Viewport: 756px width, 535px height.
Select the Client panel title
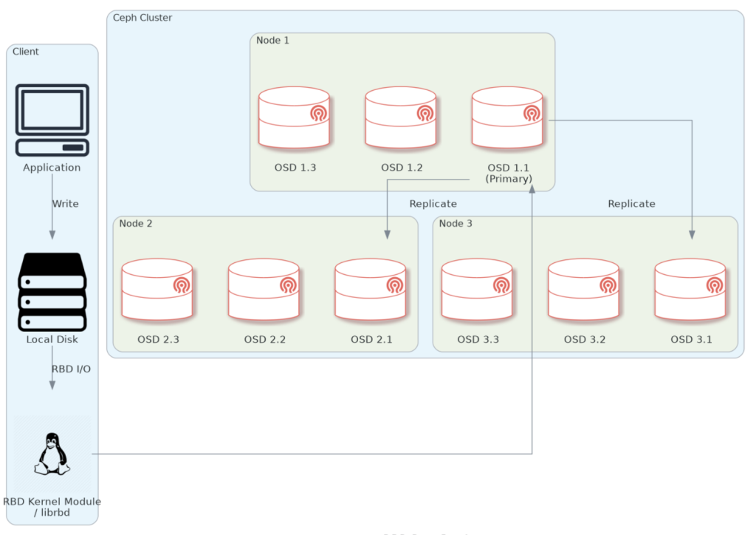26,52
